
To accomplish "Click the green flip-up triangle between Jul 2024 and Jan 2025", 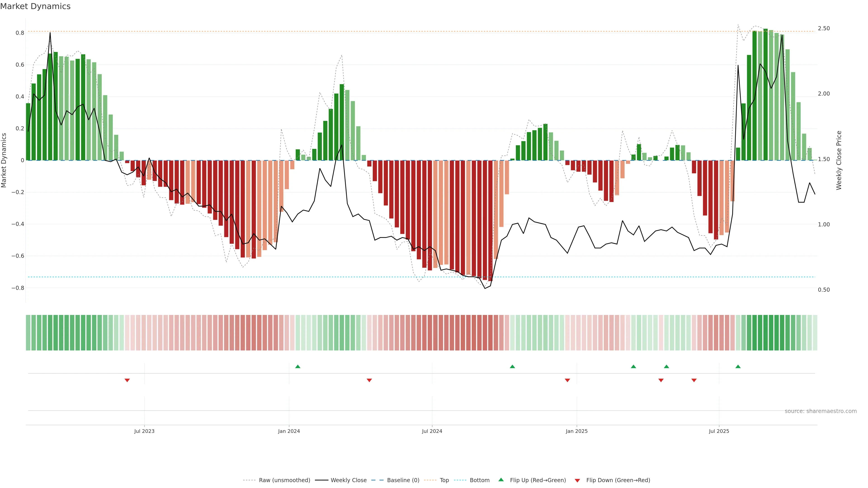I will (512, 366).
